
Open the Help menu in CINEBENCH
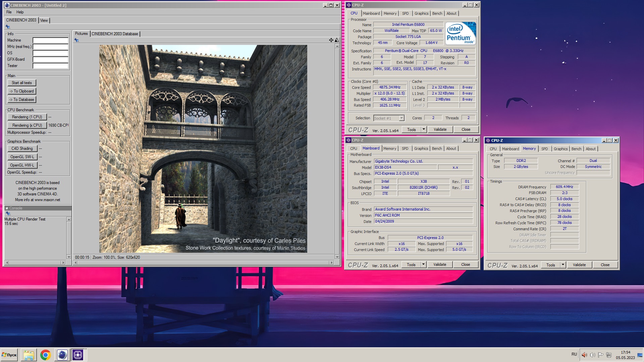coord(20,12)
